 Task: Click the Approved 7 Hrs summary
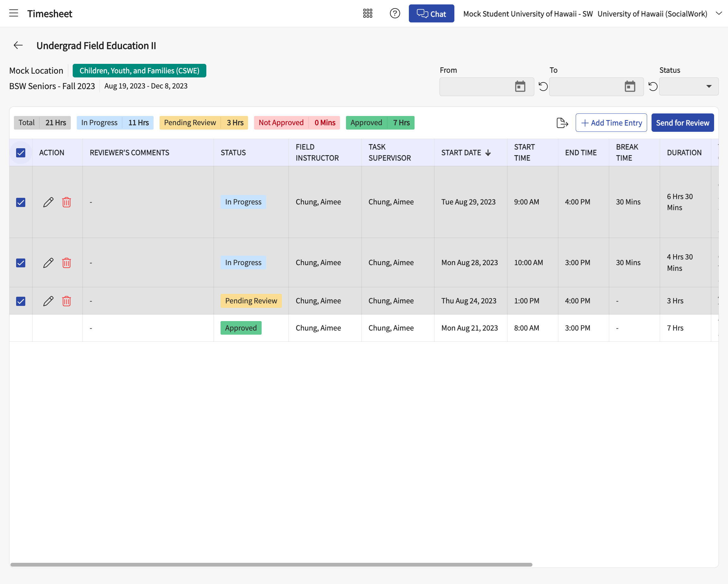click(380, 123)
